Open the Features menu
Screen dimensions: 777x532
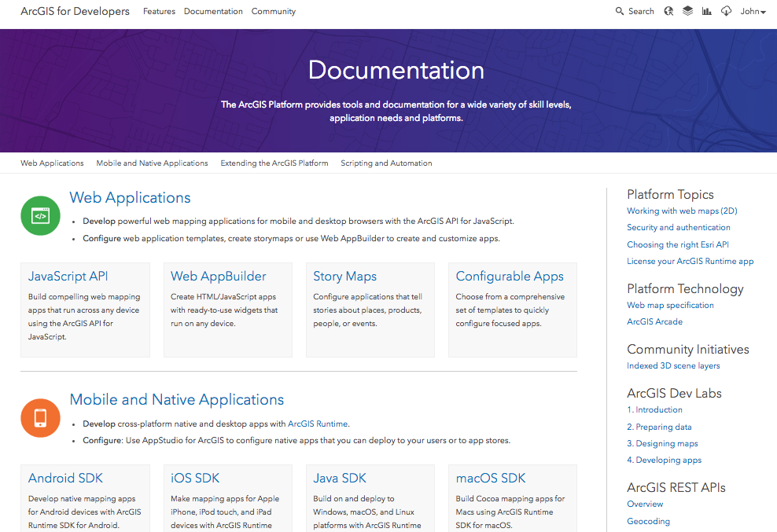click(159, 11)
